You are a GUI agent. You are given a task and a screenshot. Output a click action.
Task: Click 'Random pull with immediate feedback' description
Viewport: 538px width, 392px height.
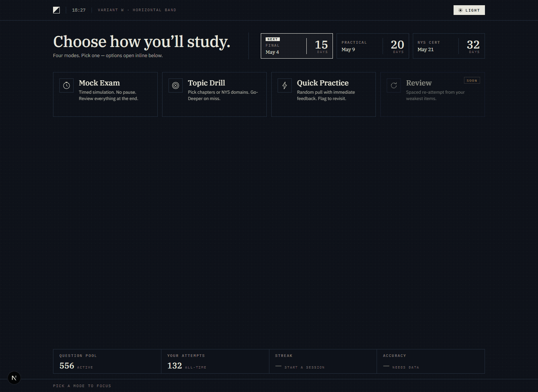click(x=326, y=95)
